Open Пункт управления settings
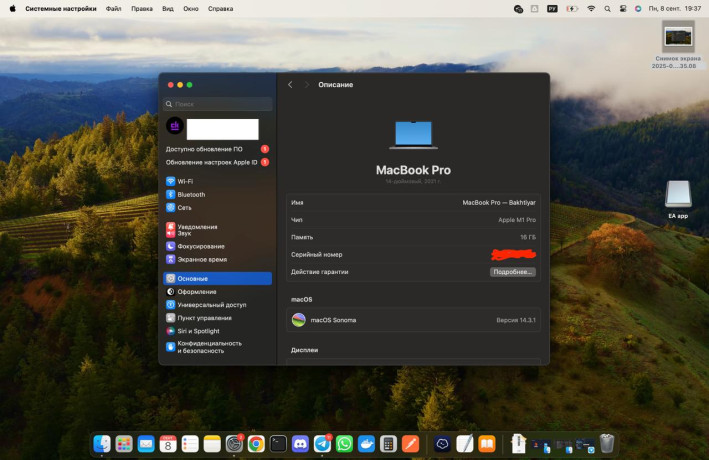This screenshot has height=460, width=709. pos(218,318)
